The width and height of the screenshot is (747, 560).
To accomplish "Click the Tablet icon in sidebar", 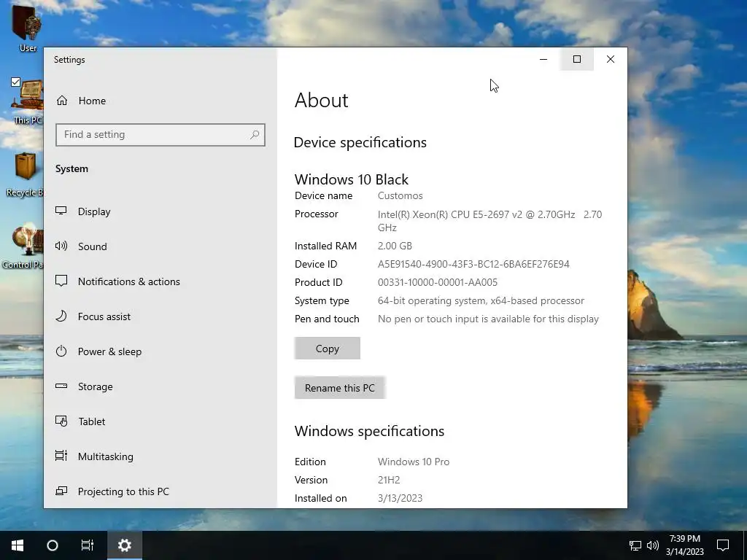I will tap(61, 421).
